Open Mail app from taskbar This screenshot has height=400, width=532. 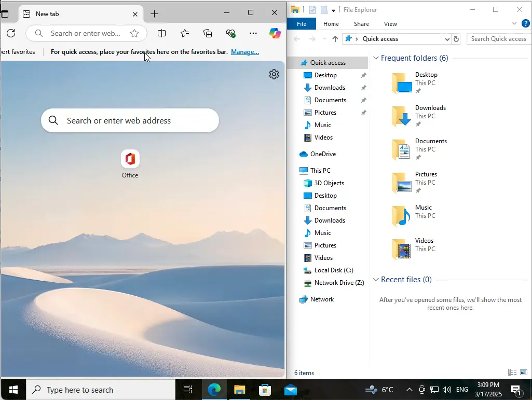point(291,390)
